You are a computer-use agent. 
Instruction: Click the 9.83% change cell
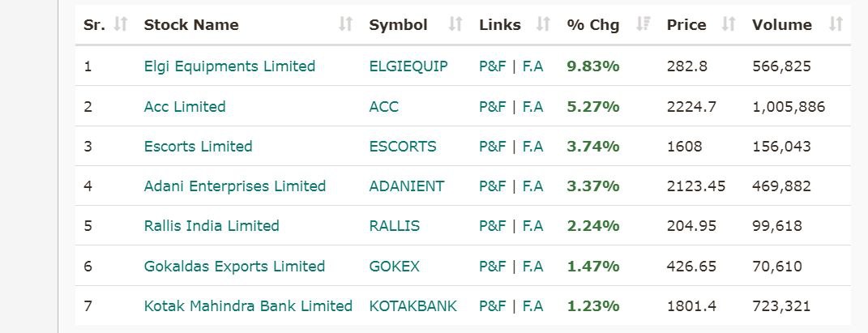coord(593,66)
